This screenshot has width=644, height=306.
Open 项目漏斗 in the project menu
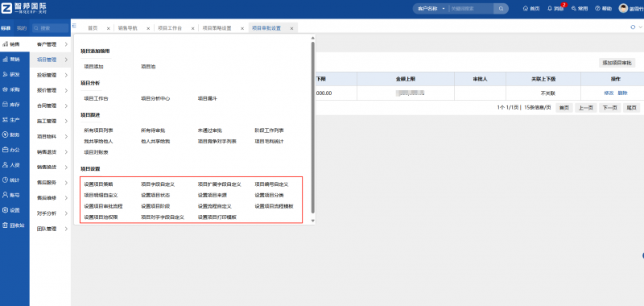(208, 98)
